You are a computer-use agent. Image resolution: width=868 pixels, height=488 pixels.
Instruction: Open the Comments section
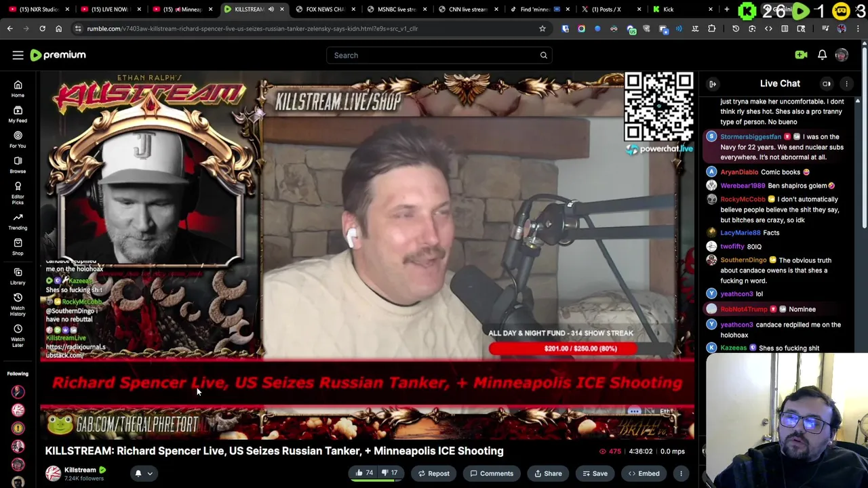pyautogui.click(x=492, y=473)
